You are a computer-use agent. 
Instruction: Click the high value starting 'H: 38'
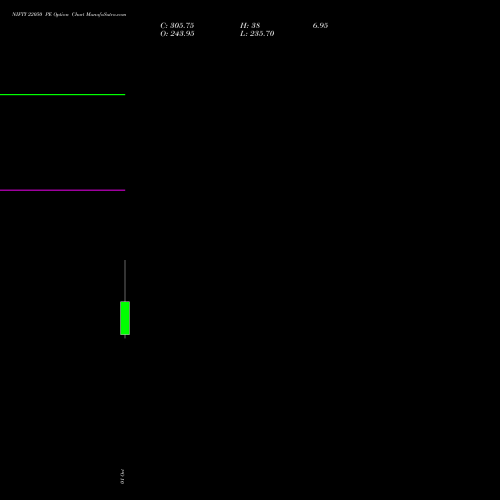pos(250,26)
